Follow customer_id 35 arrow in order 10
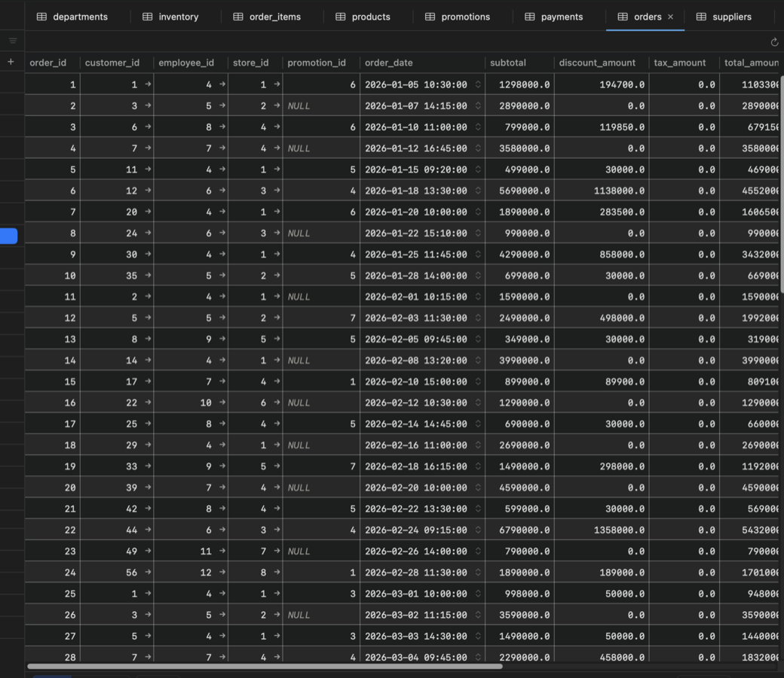Viewport: 784px width, 678px height. [x=148, y=275]
